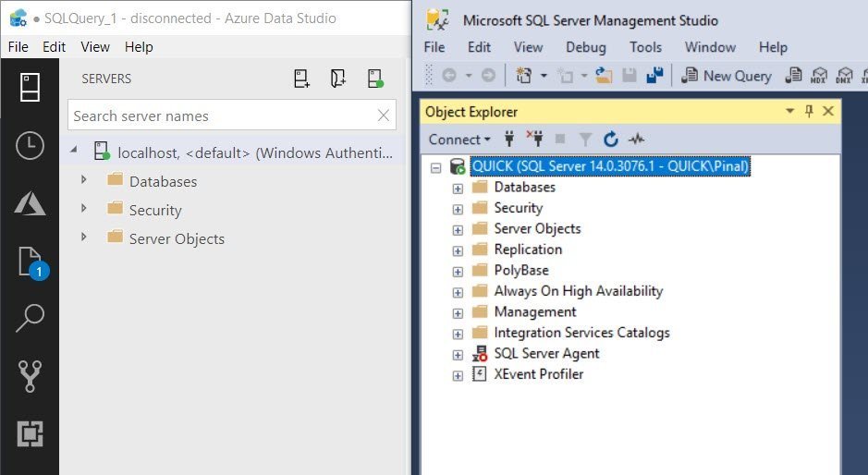Collapse the QUICK server node

436,168
